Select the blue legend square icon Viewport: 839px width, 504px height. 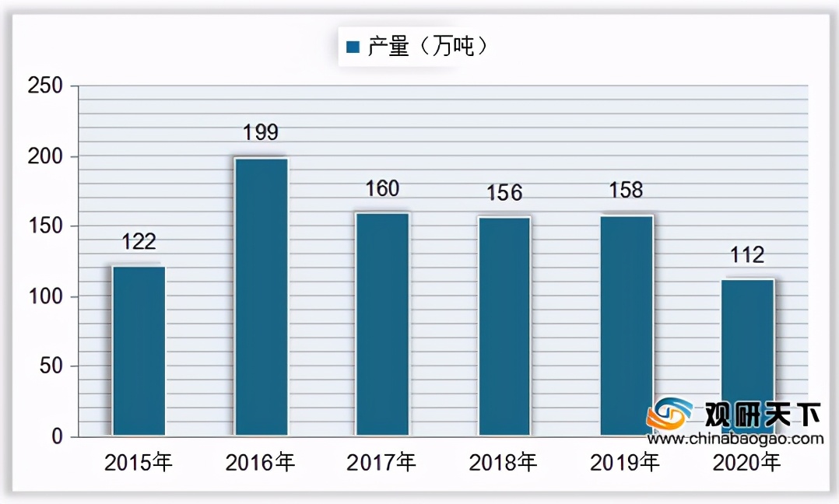click(351, 45)
